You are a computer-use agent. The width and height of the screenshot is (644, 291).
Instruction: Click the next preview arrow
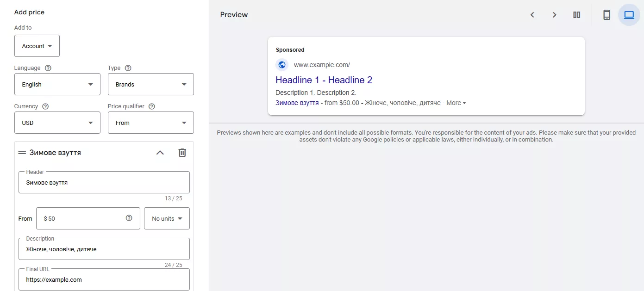pyautogui.click(x=554, y=15)
